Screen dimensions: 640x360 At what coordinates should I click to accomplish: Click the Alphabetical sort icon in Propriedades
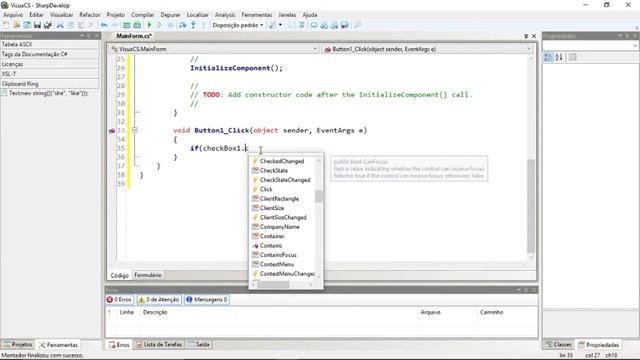point(559,57)
